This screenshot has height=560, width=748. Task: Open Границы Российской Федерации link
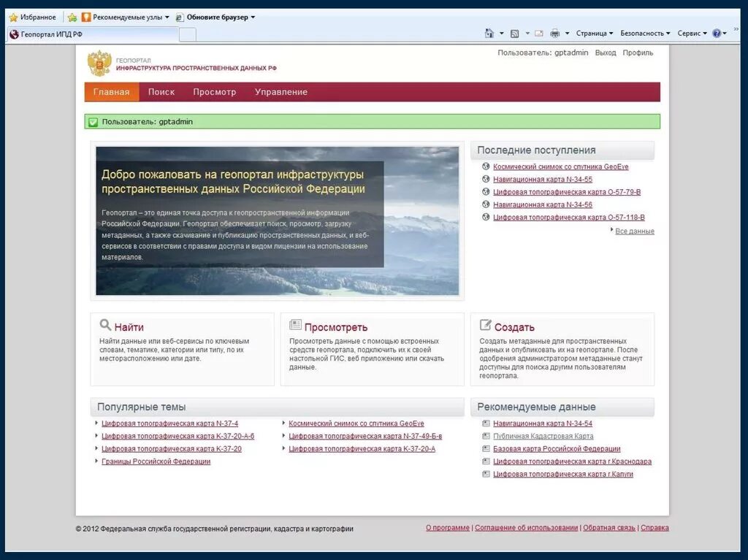click(x=156, y=461)
